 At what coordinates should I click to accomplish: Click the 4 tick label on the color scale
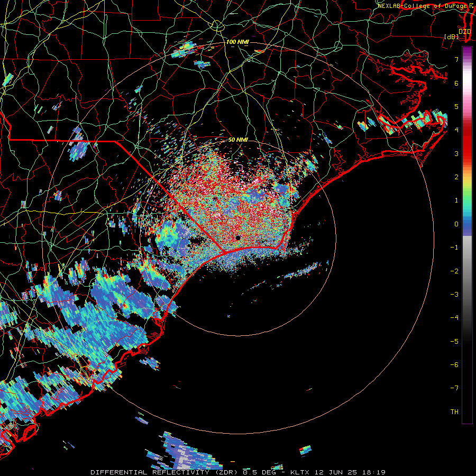click(456, 130)
